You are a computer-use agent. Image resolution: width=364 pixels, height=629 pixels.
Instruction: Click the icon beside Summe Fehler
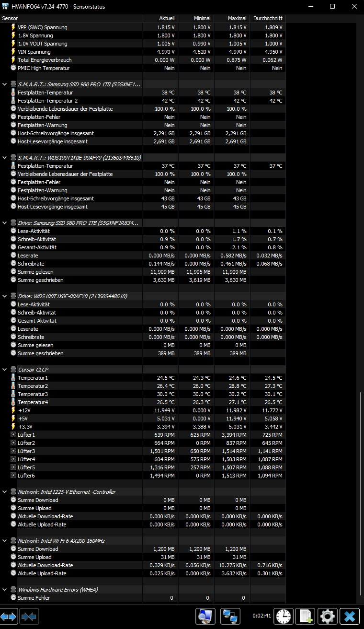pos(13,598)
